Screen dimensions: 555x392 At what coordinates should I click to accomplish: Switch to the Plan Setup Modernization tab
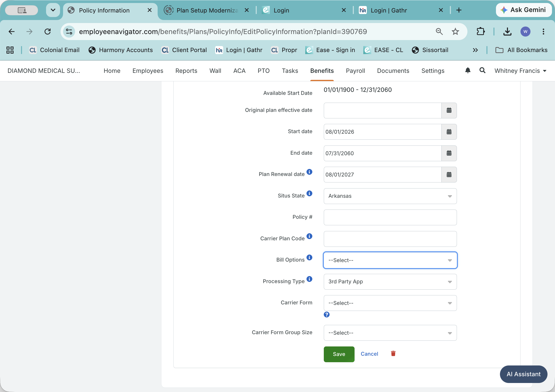[x=207, y=10]
